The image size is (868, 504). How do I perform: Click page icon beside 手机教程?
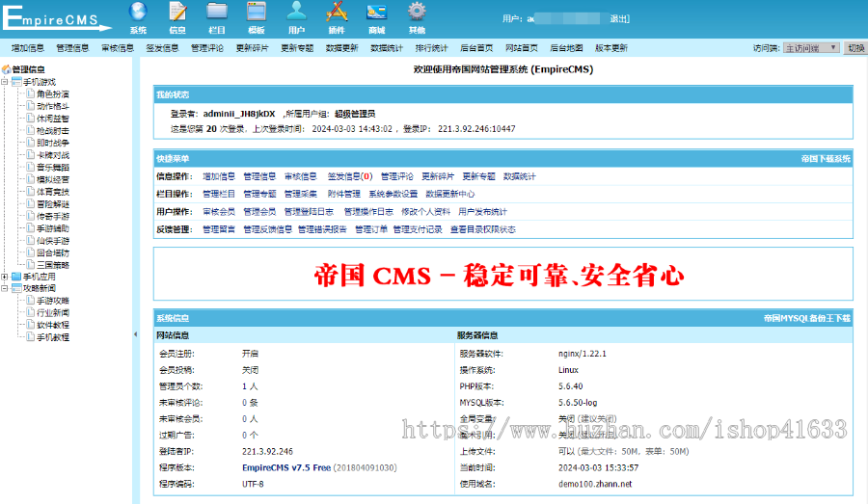[31, 337]
